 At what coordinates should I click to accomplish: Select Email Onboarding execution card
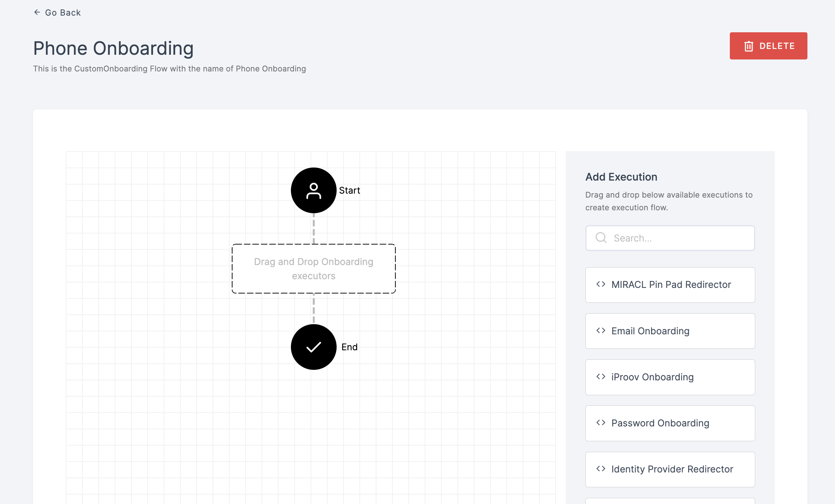click(x=670, y=331)
